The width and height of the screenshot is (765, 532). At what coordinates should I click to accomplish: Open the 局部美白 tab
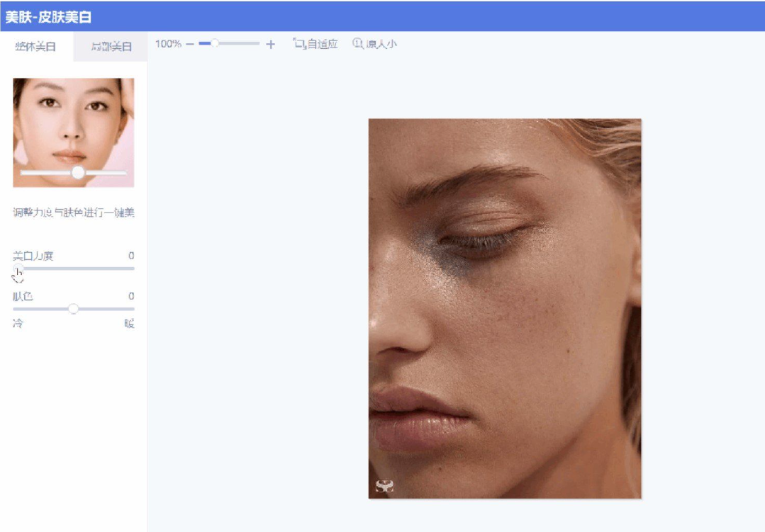pyautogui.click(x=111, y=47)
